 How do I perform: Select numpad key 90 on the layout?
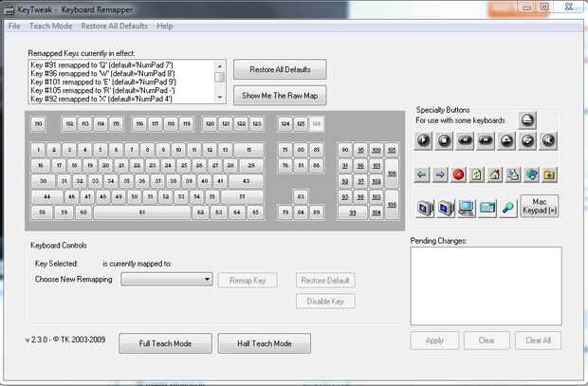pos(345,150)
